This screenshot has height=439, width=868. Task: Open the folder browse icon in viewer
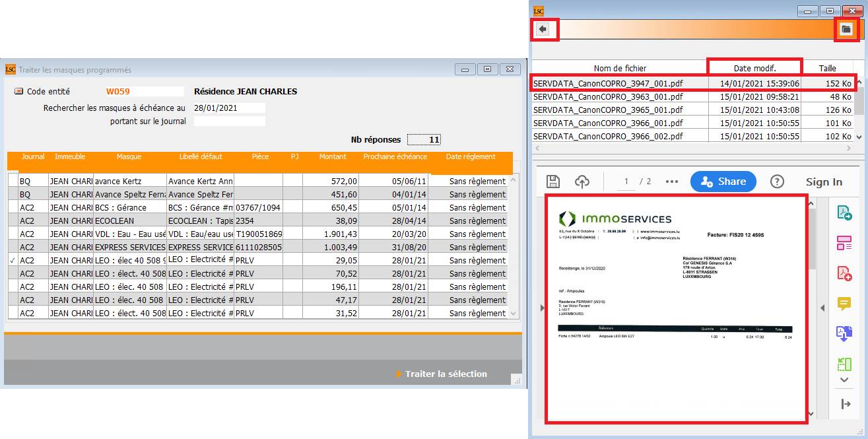(x=846, y=30)
